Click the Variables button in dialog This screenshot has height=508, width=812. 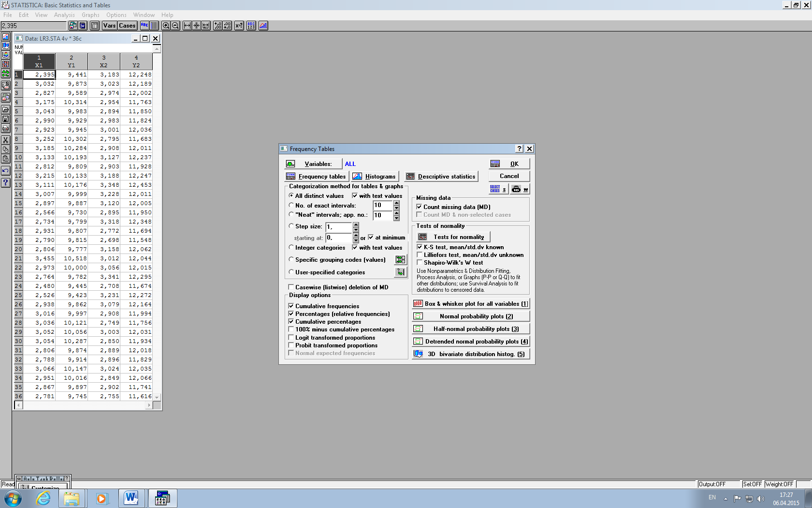tap(313, 164)
